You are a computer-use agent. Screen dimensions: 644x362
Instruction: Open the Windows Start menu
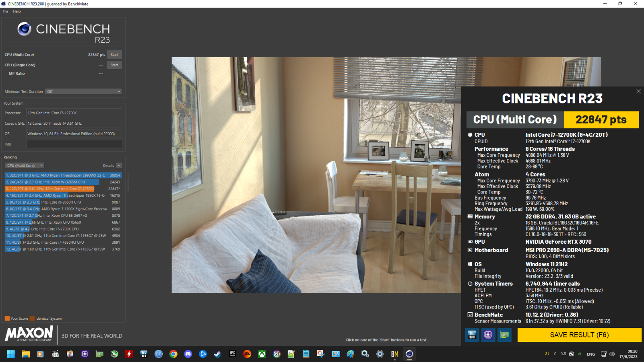(x=11, y=354)
